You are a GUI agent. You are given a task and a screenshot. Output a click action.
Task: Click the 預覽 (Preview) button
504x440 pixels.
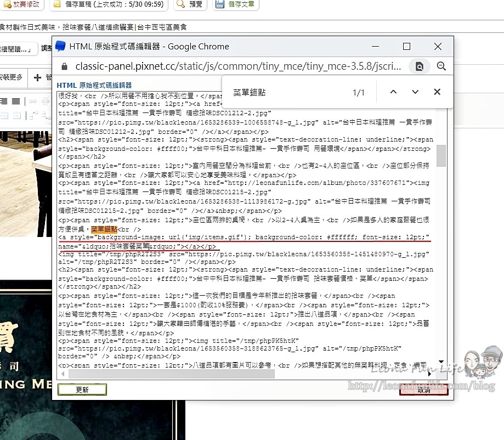click(x=190, y=4)
